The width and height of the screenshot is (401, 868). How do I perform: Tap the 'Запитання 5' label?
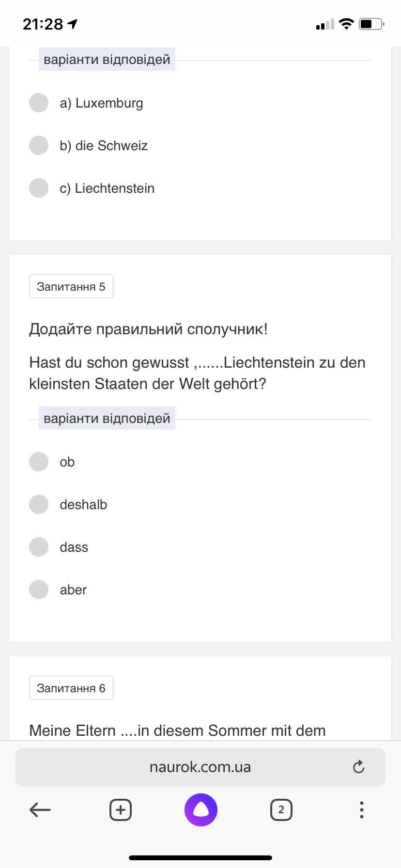click(71, 286)
